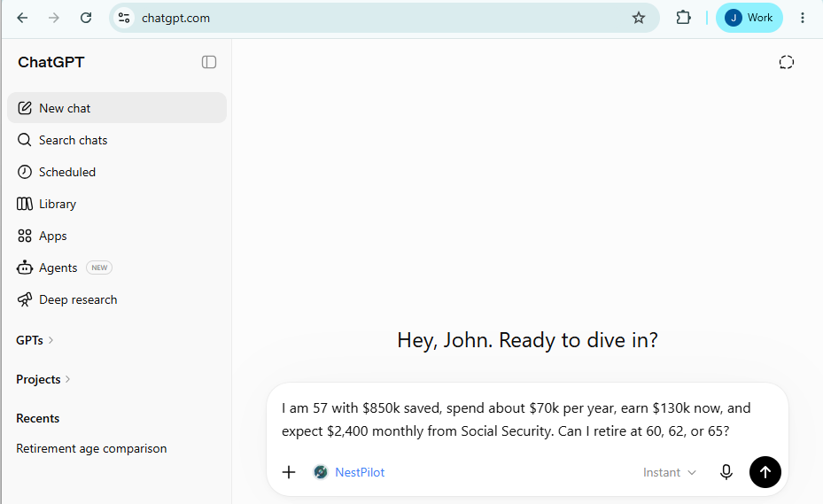Click the Library books icon
The height and width of the screenshot is (504, 823).
click(x=25, y=204)
